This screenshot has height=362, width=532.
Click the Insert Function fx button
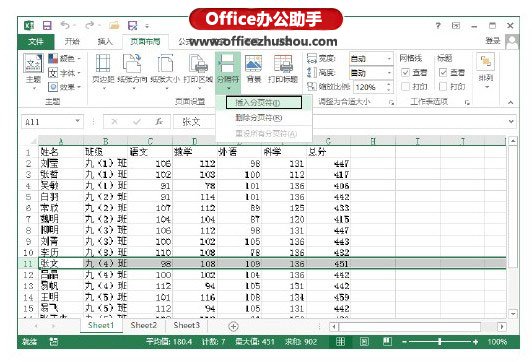[159, 122]
